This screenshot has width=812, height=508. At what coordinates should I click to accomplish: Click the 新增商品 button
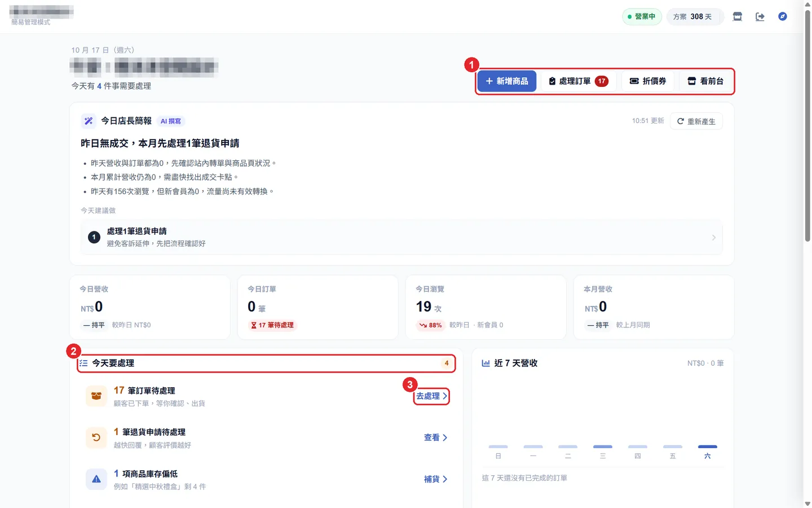coord(507,81)
